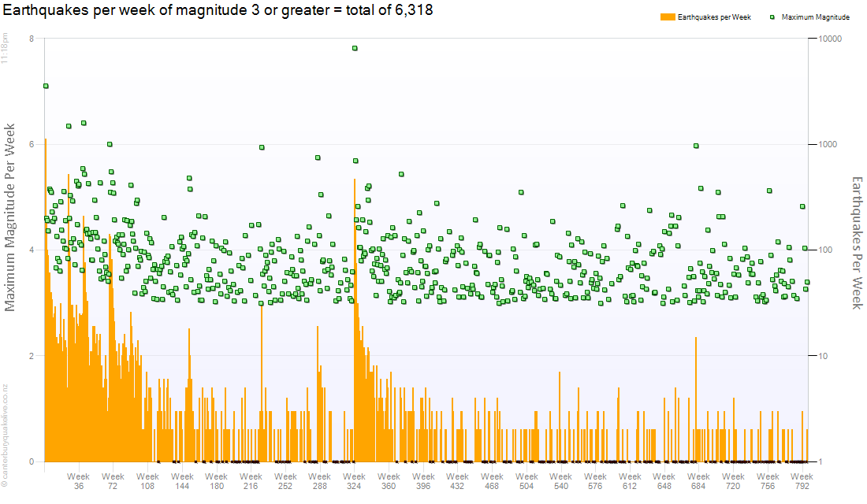The width and height of the screenshot is (867, 504).
Task: Toggle the Earthquakes per Week series label
Action: 714,17
